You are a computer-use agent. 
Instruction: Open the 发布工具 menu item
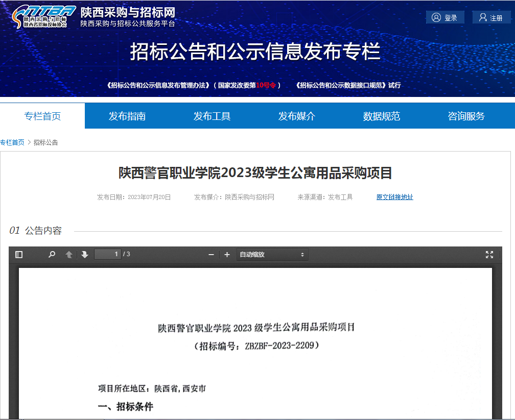(212, 116)
